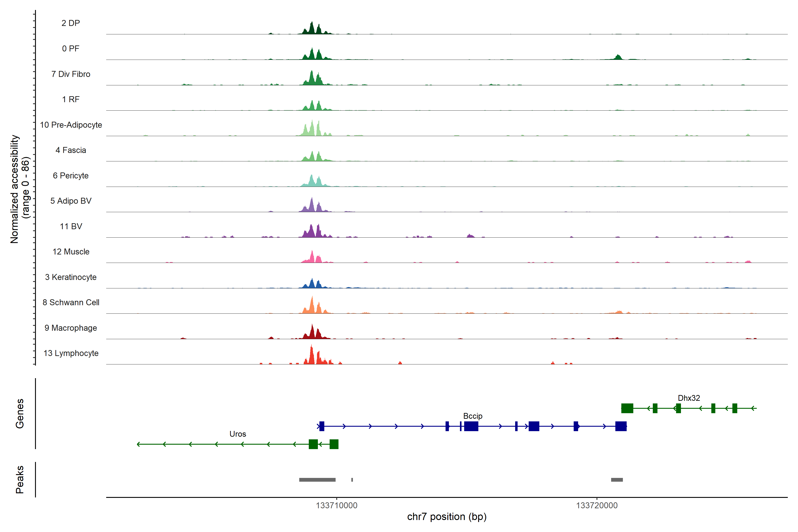Click the 8 Schwann Cell track label
This screenshot has height=532, width=798.
click(x=71, y=302)
